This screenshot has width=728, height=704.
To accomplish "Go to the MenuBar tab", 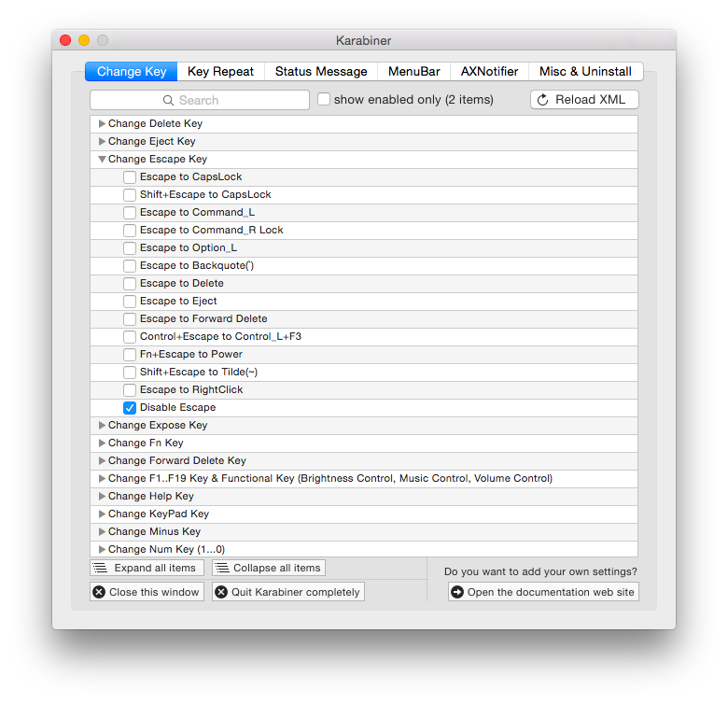I will [414, 72].
